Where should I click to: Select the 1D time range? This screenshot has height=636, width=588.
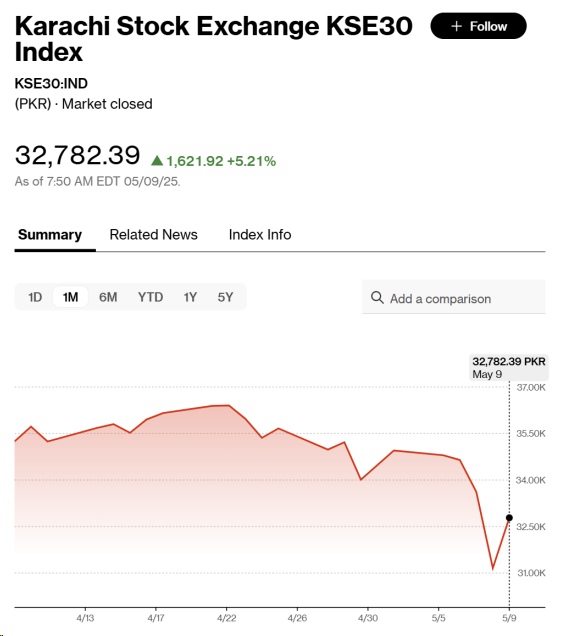[x=35, y=297]
